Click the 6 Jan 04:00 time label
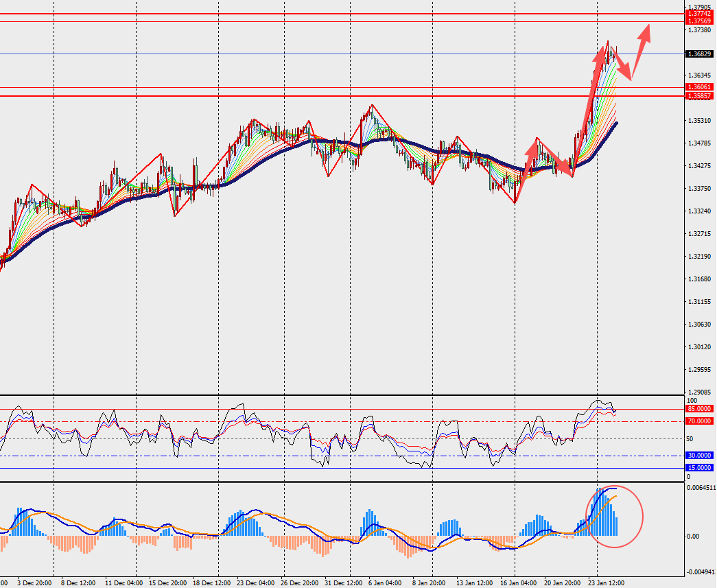This screenshot has height=588, width=717. (385, 583)
